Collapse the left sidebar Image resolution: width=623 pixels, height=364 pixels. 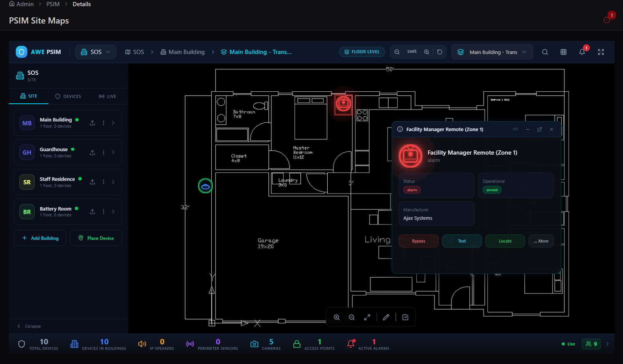pyautogui.click(x=29, y=326)
